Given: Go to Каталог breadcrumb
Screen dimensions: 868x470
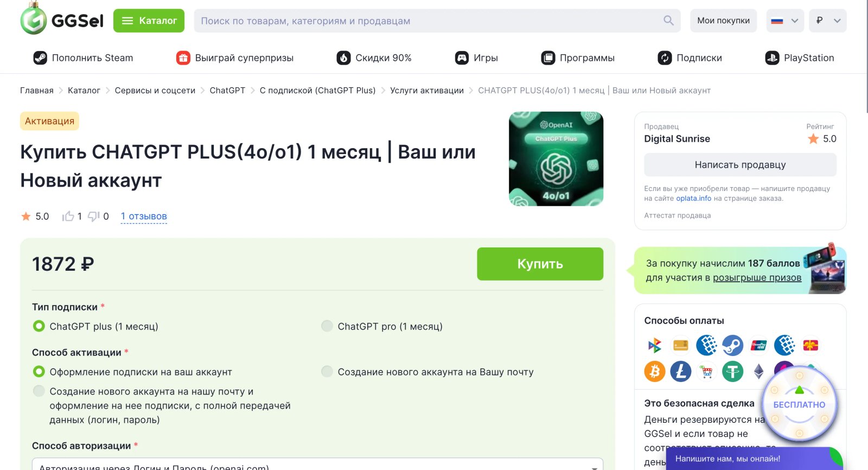Looking at the screenshot, I should click(84, 91).
